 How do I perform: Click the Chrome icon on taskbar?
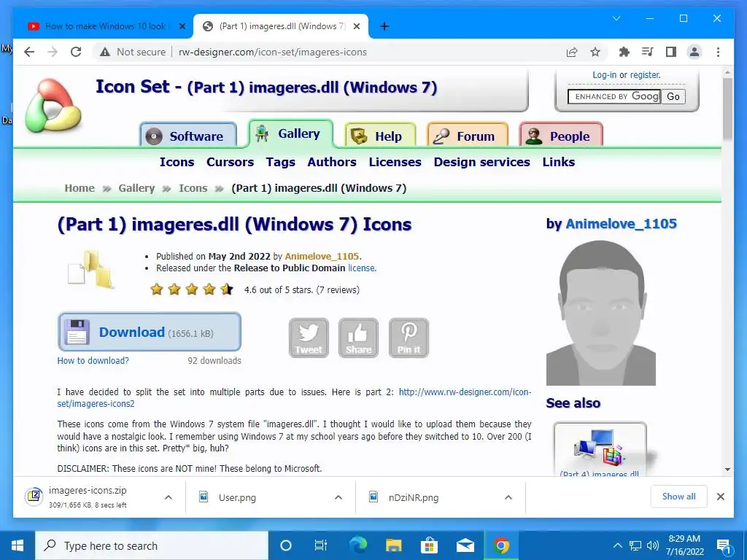(x=500, y=545)
